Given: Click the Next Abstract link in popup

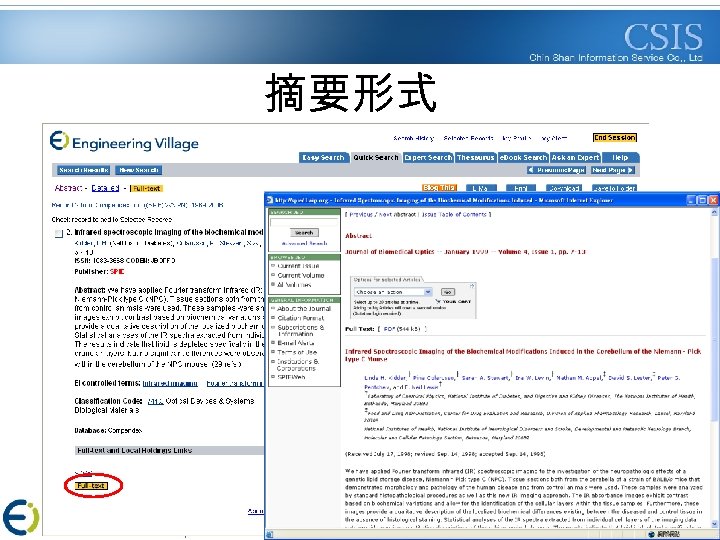Looking at the screenshot, I should 396,214.
